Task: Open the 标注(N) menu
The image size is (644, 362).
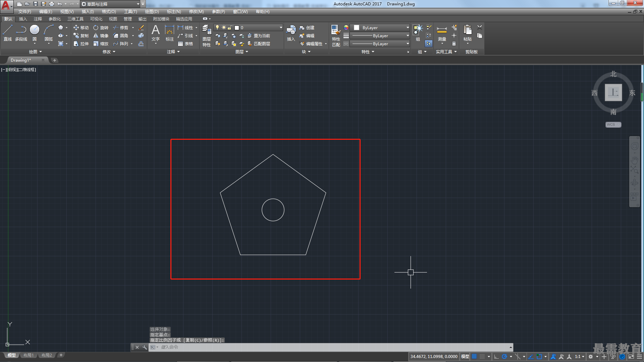Action: tap(174, 12)
